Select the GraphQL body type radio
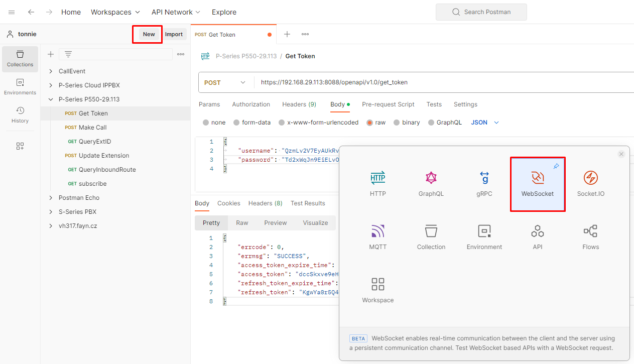Image resolution: width=634 pixels, height=364 pixels. (x=431, y=123)
